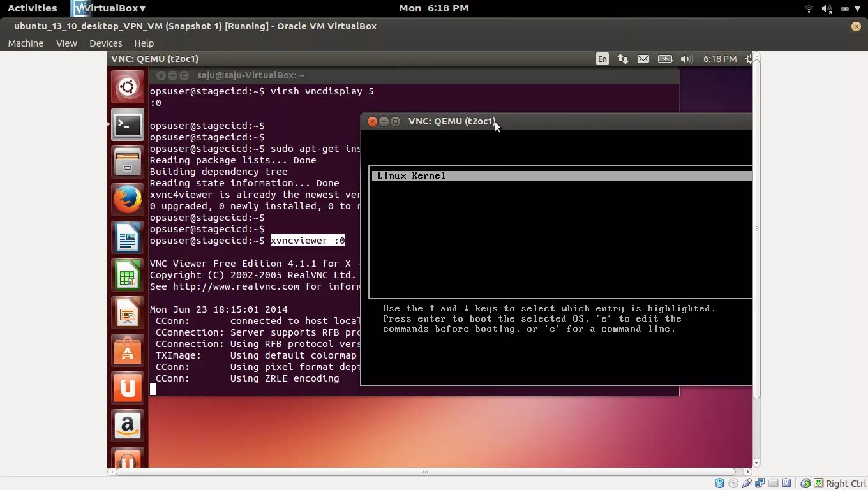Screen dimensions: 868x490
Task: Click the guest battery indicator
Action: pyautogui.click(x=665, y=59)
